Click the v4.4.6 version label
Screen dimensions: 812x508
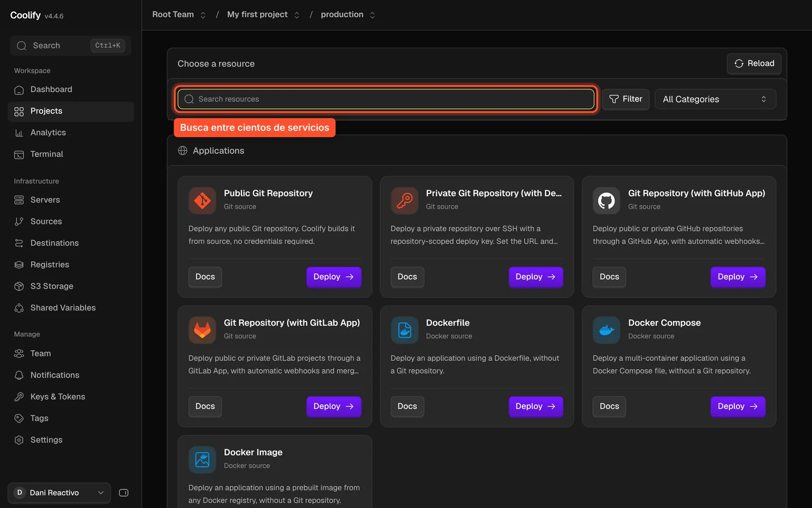pos(54,16)
